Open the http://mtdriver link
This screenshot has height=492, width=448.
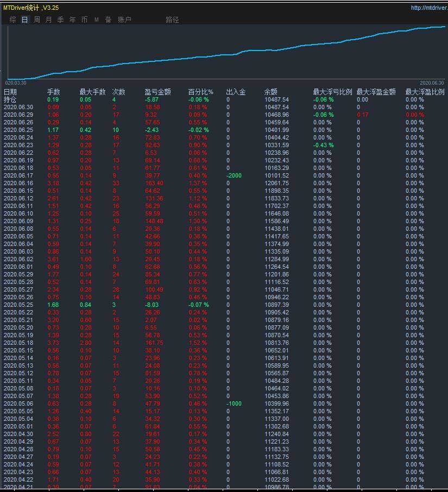429,8
